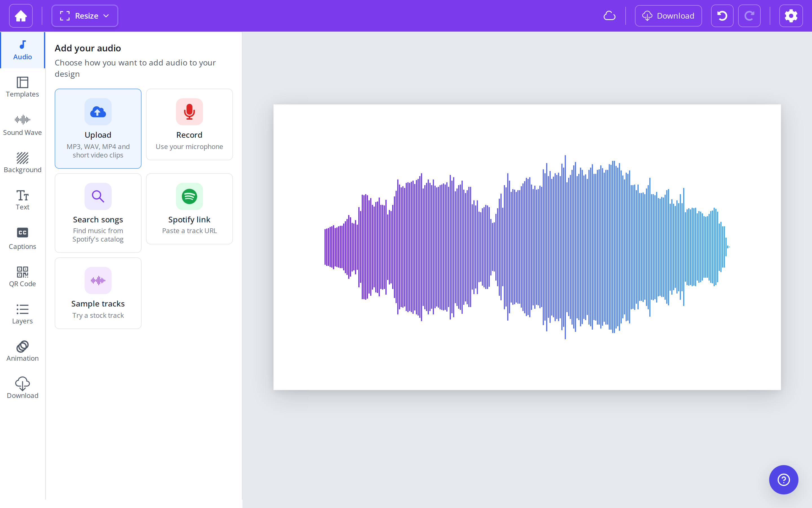The width and height of the screenshot is (812, 508).
Task: Select the Audio sidebar tab
Action: (x=23, y=51)
